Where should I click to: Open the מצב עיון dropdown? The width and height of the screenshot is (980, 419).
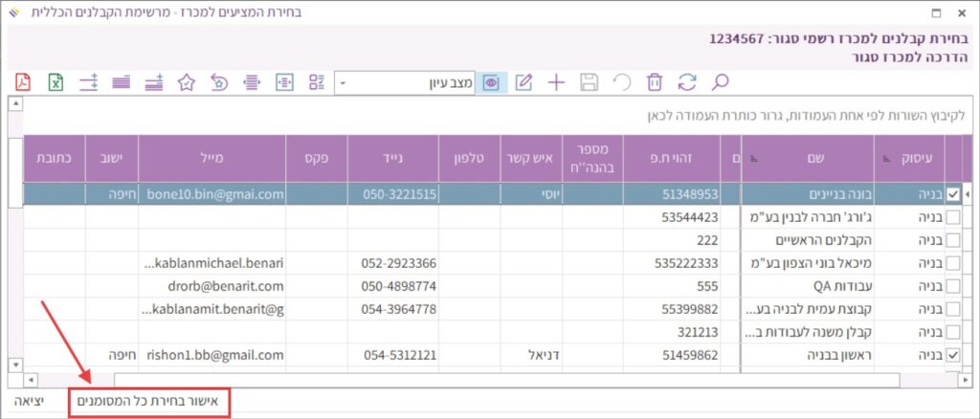tap(345, 83)
